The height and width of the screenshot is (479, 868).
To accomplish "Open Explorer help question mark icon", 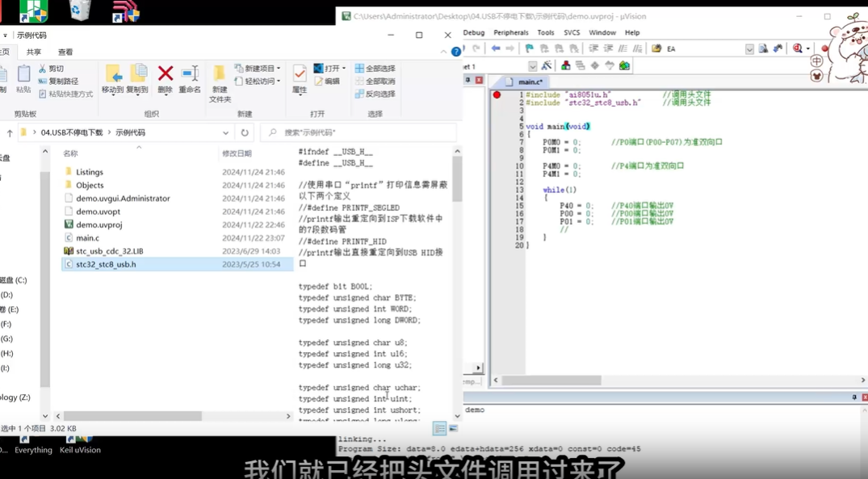I will 456,52.
